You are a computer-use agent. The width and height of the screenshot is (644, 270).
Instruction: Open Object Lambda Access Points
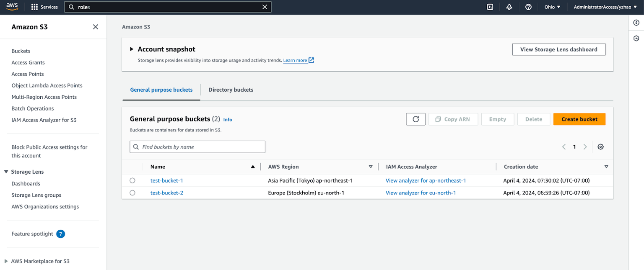[47, 85]
